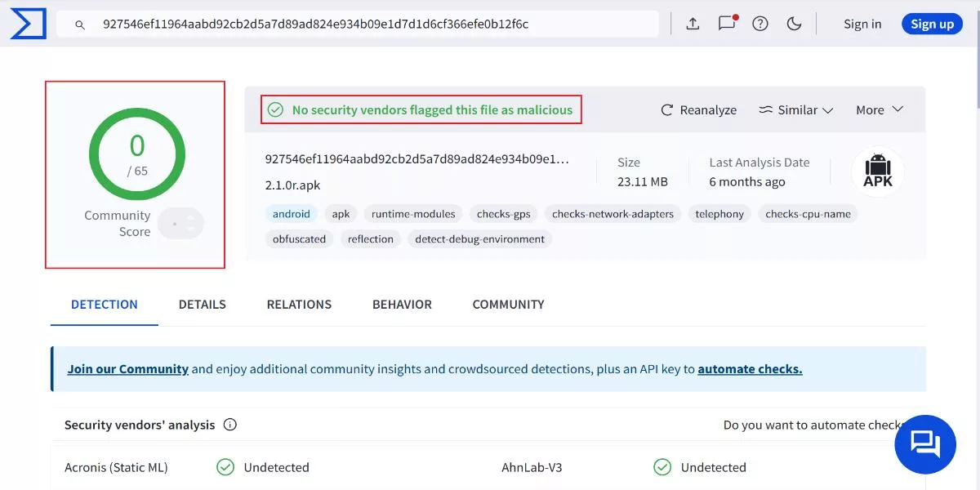Click the detect-debug-environment tag
Viewport: 980px width, 490px height.
(480, 239)
